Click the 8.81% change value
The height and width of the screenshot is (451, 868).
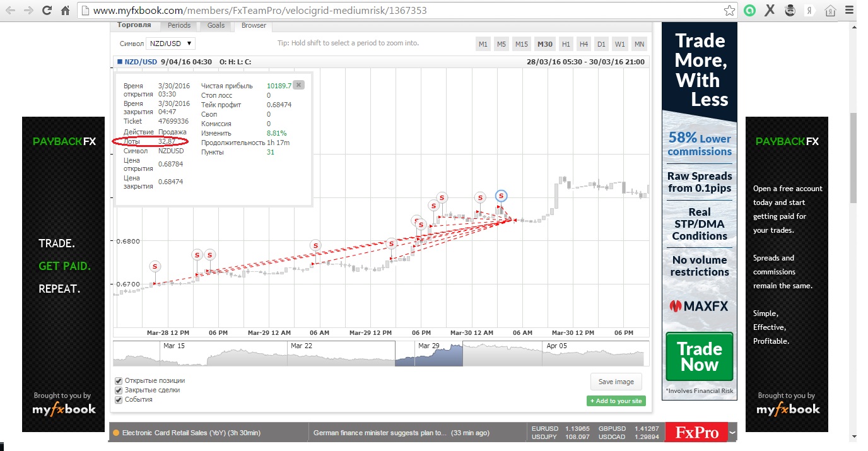(x=276, y=133)
